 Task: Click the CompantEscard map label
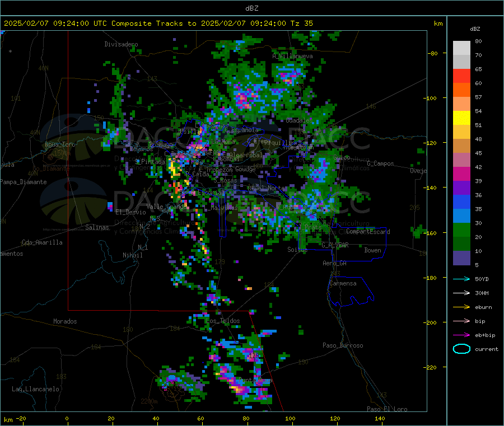[368, 231]
